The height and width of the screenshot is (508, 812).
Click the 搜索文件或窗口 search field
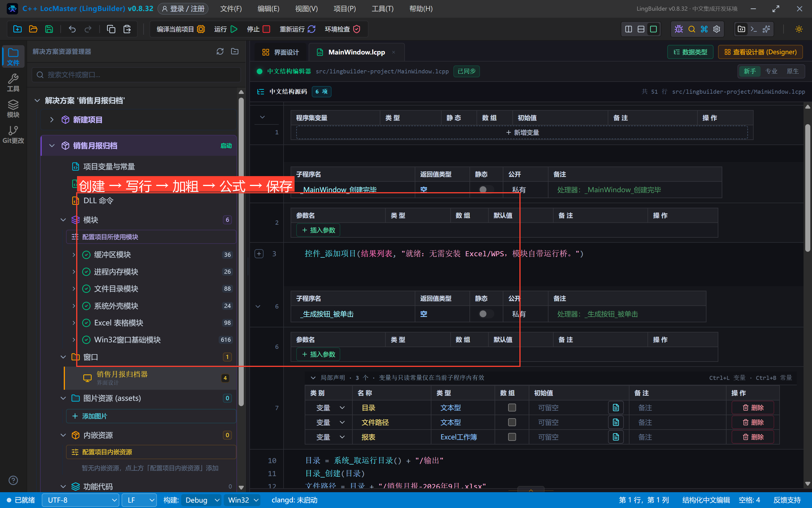[136, 75]
